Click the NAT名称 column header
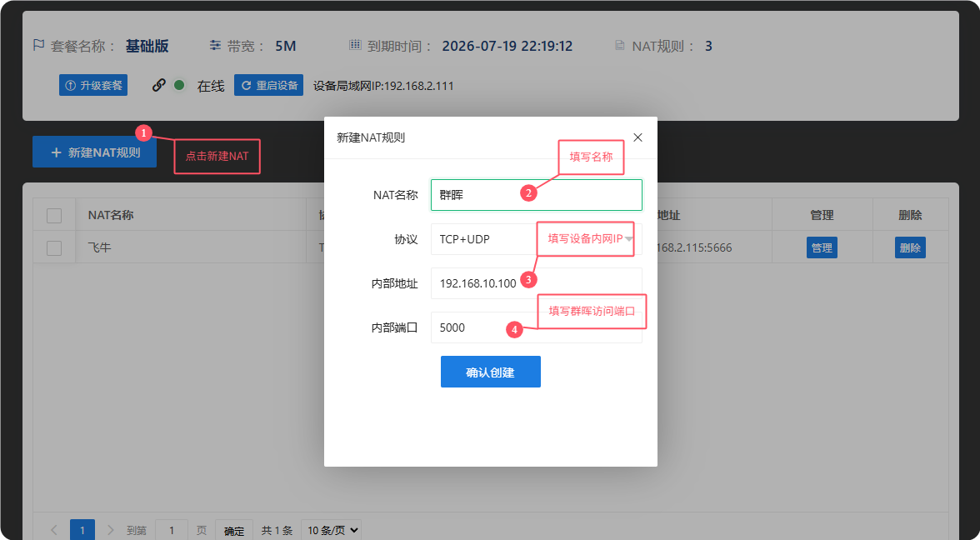980x540 pixels. (111, 215)
